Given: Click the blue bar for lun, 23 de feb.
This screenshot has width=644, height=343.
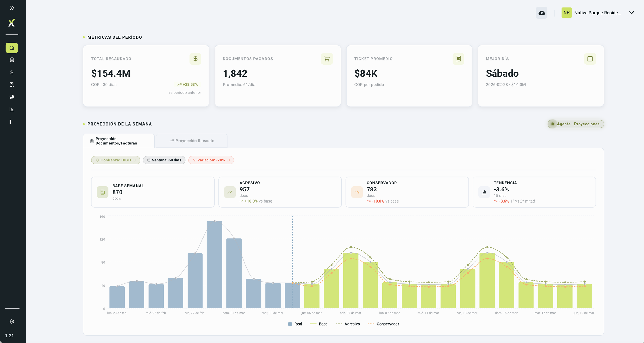Looking at the screenshot, I should pos(117,297).
